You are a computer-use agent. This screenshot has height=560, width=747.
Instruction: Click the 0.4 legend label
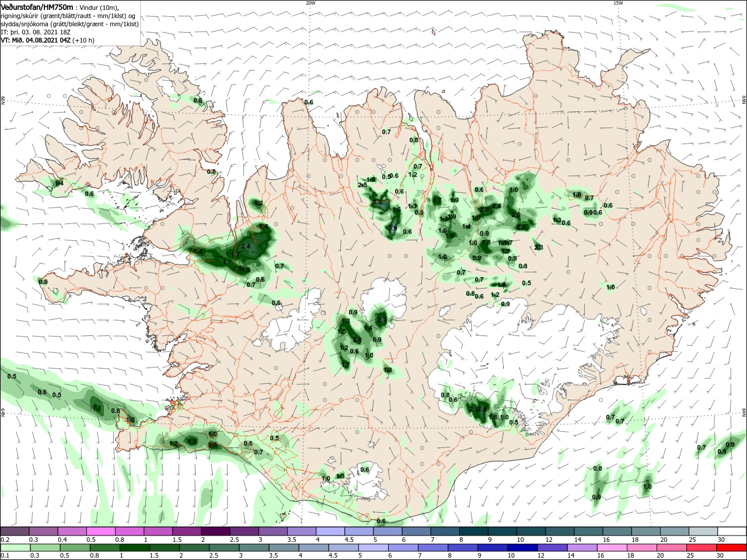(x=62, y=540)
